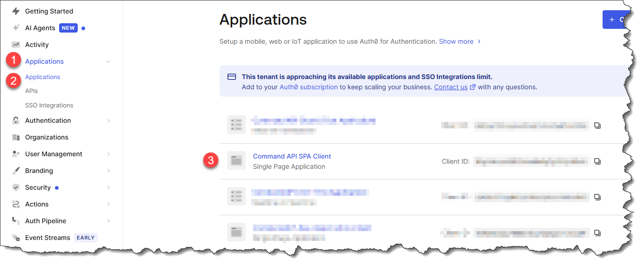The height and width of the screenshot is (266, 644).
Task: Click the Show more link
Action: click(x=456, y=41)
